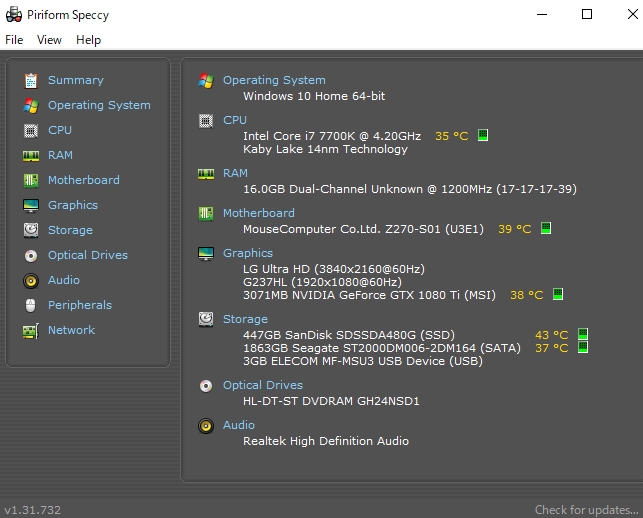Click the RAM heading link in main panel
This screenshot has height=518, width=643.
click(x=235, y=173)
